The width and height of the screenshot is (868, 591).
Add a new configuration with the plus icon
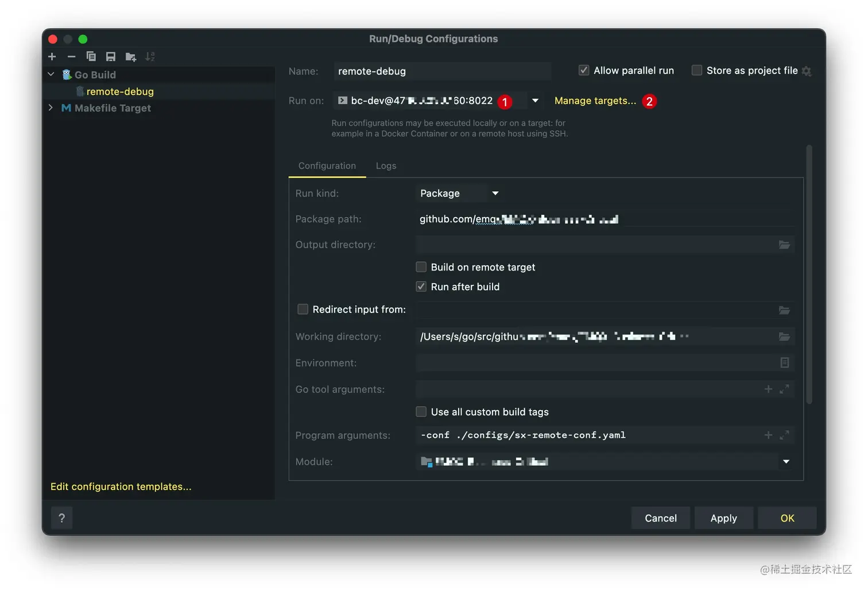[52, 56]
